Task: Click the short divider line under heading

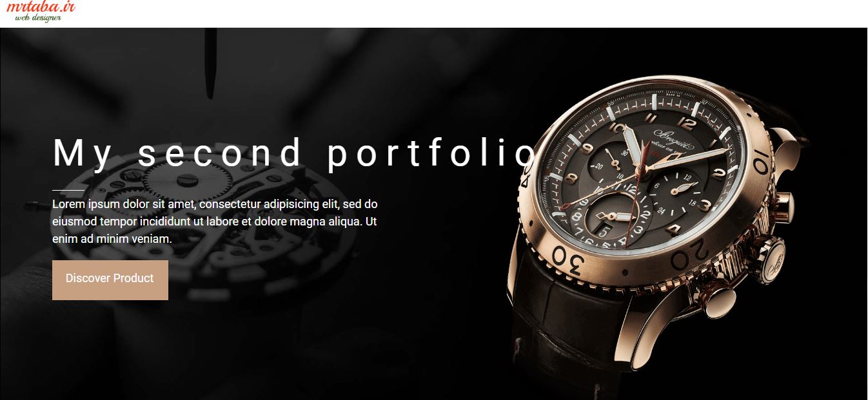Action: click(x=68, y=191)
